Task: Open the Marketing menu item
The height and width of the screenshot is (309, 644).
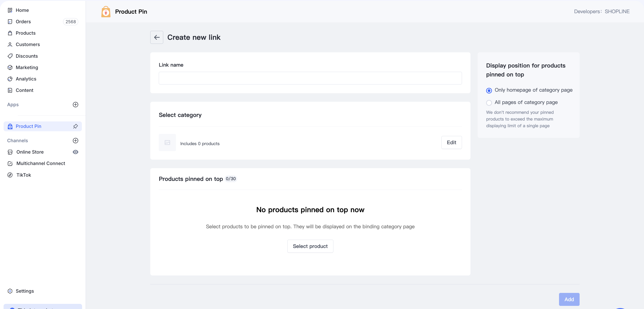Action: [x=27, y=68]
